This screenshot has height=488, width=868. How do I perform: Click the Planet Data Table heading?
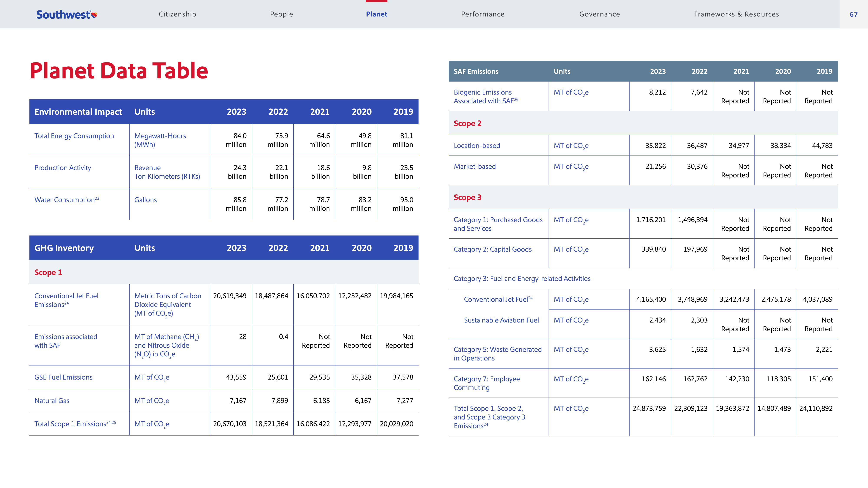[x=119, y=70]
